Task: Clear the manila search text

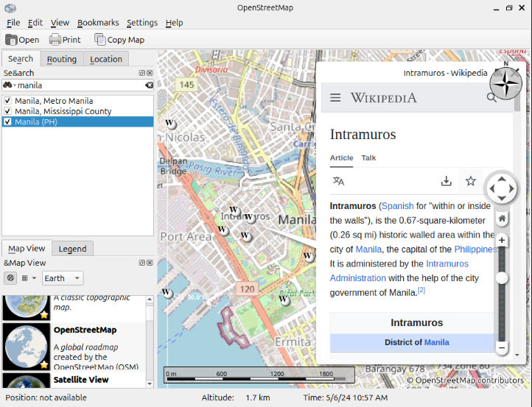Action: point(149,85)
